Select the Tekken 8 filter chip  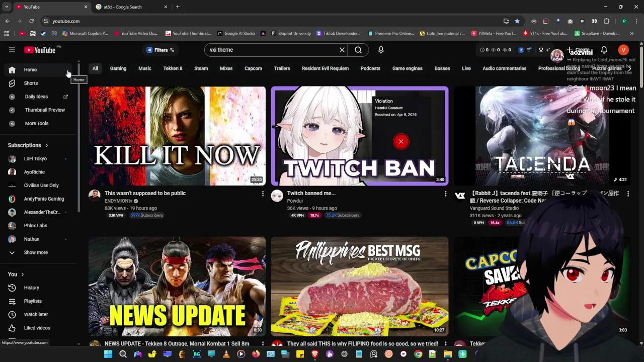tap(173, 68)
